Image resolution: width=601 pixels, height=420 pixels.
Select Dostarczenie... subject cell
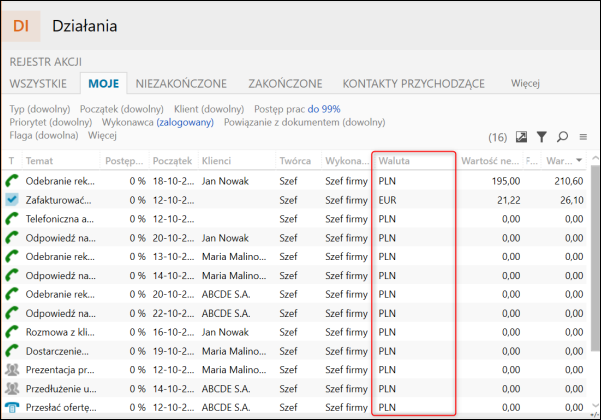(x=57, y=351)
